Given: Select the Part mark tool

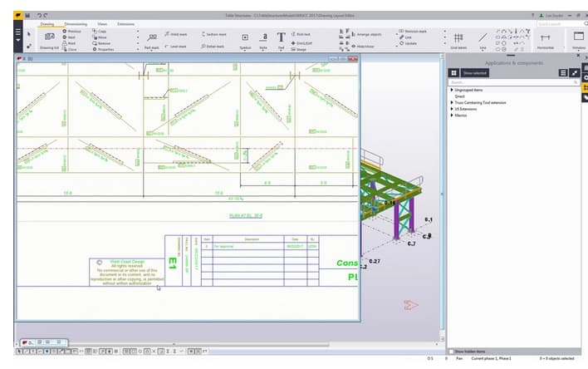Looking at the screenshot, I should 151,40.
